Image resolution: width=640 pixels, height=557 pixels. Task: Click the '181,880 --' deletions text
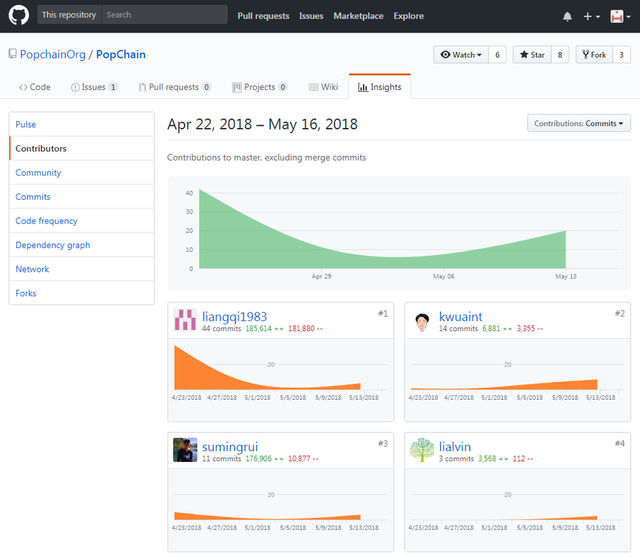[x=305, y=328]
